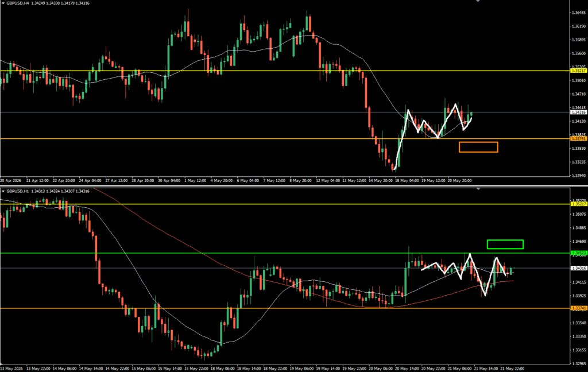Click the 20 May 20:00 time label
Image resolution: width=588 pixels, height=372 pixels.
pyautogui.click(x=459, y=181)
